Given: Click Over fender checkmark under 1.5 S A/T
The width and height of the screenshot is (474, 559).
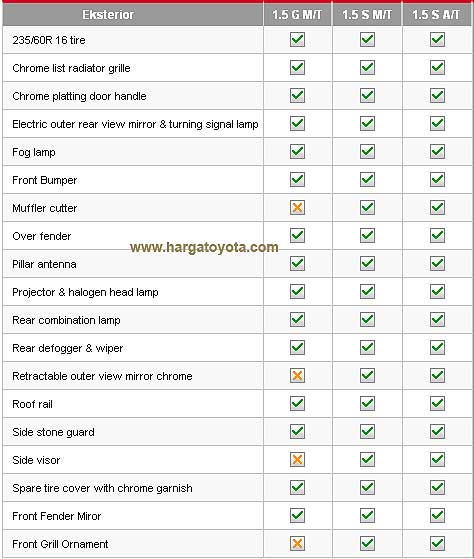Looking at the screenshot, I should point(437,235).
